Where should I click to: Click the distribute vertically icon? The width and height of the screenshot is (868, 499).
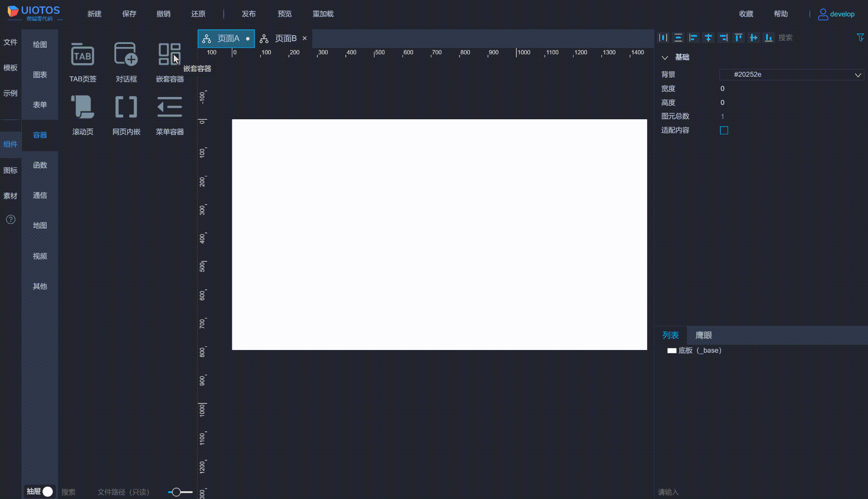pos(678,37)
